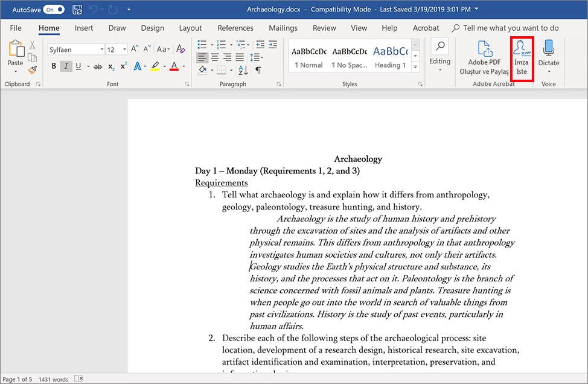This screenshot has height=384, width=588.
Task: Apply the Heading 1 style
Action: [x=391, y=58]
